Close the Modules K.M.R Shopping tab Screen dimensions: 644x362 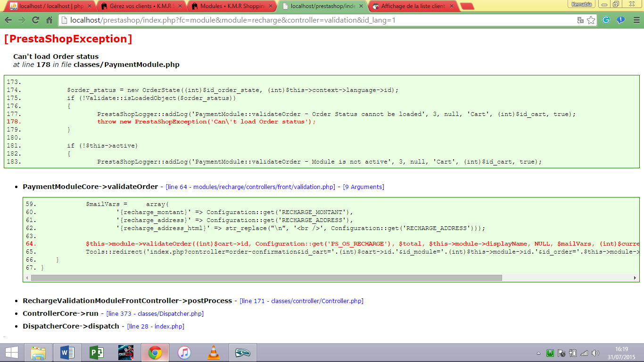point(270,6)
